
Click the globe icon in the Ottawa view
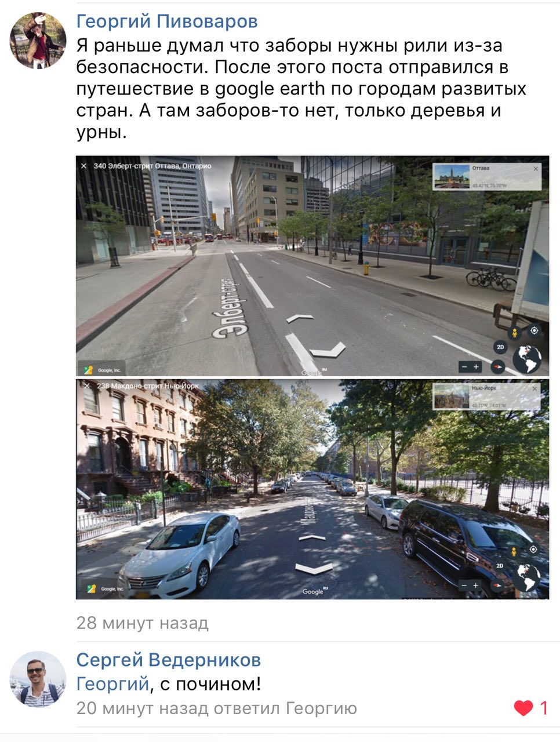coord(527,359)
